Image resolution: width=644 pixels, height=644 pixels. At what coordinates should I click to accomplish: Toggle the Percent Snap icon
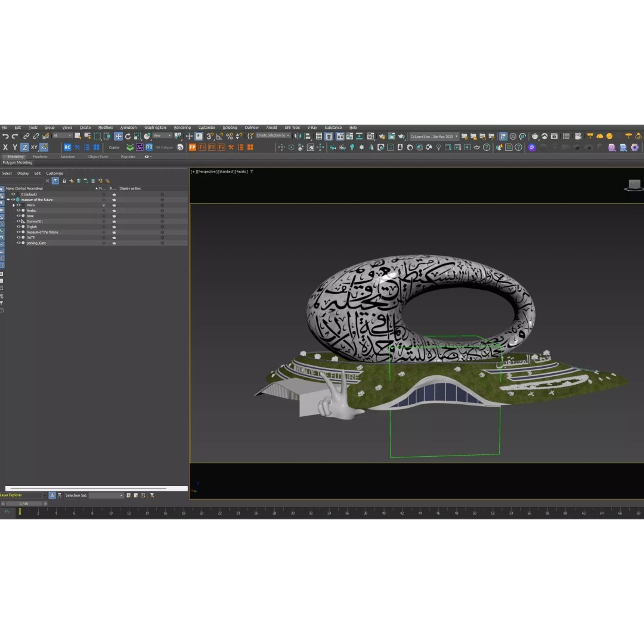pyautogui.click(x=229, y=136)
